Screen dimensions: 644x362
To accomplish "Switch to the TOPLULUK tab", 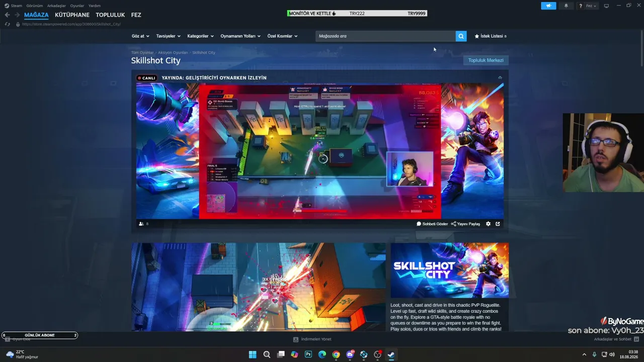I will (x=110, y=15).
